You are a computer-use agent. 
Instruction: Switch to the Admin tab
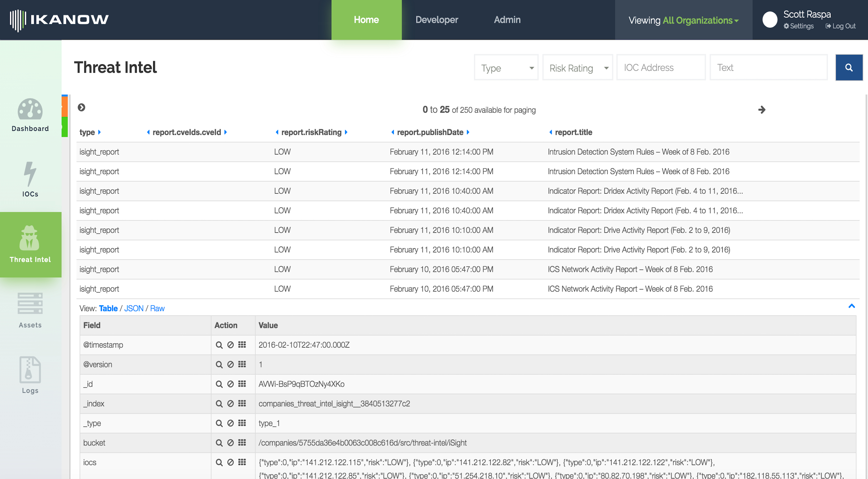click(x=507, y=20)
